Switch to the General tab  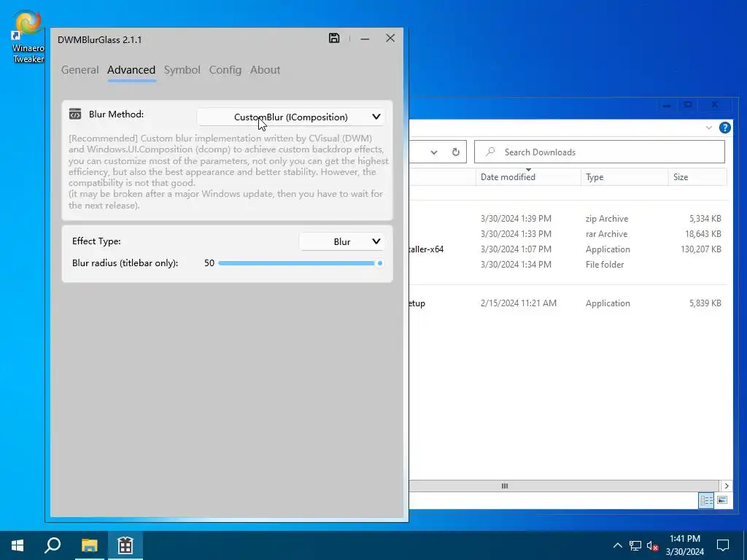pyautogui.click(x=80, y=70)
